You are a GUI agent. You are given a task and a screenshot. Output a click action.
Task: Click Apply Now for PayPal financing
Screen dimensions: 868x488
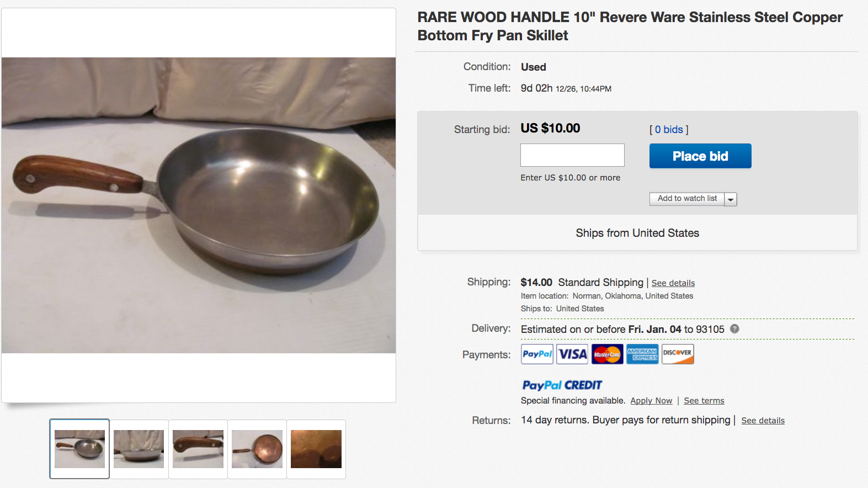point(651,400)
